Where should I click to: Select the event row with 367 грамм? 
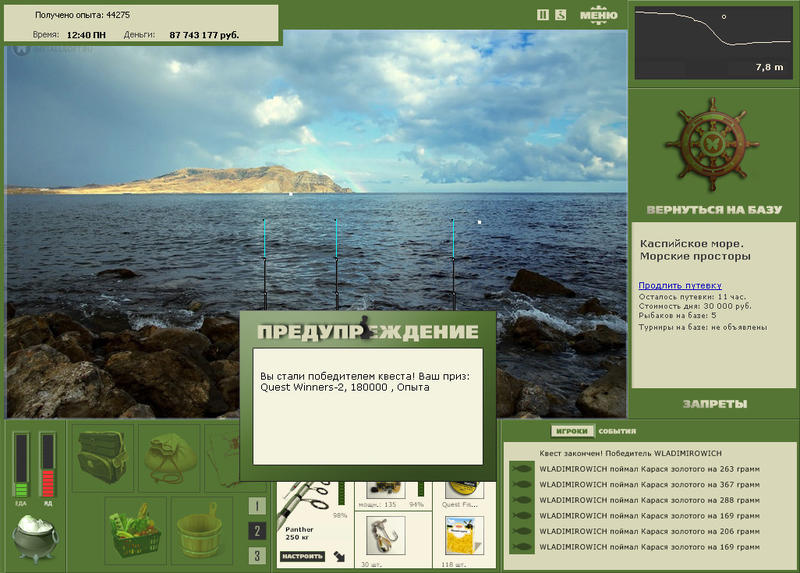[x=649, y=484]
